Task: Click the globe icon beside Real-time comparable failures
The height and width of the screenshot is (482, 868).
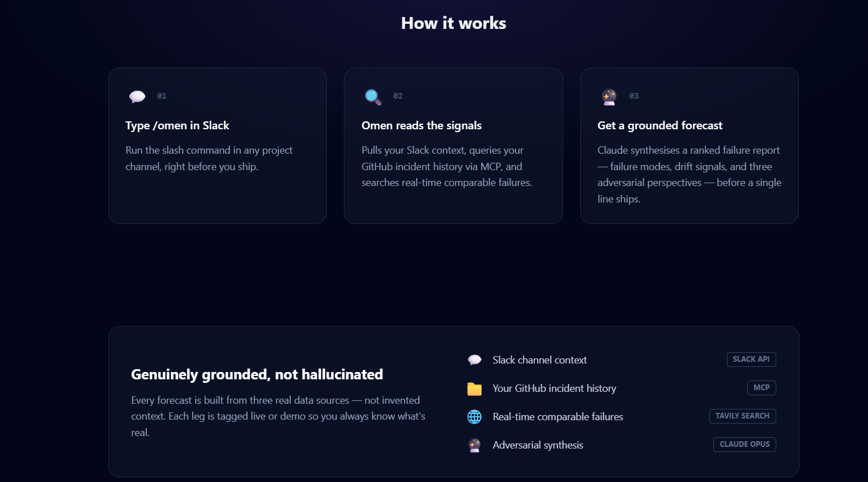Action: (x=474, y=417)
